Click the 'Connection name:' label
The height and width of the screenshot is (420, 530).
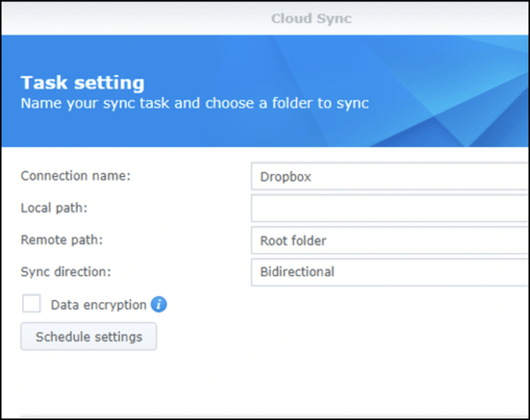coord(76,176)
